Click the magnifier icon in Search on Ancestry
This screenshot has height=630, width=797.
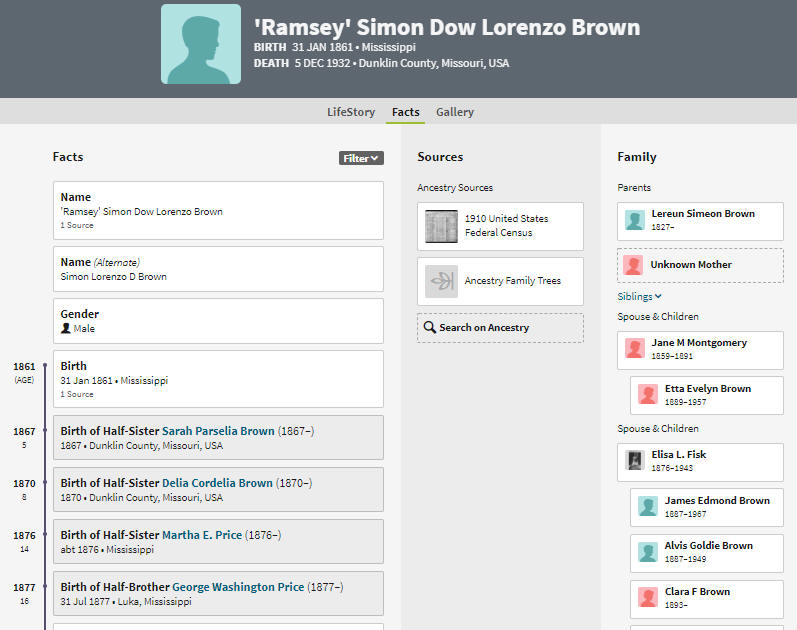click(430, 327)
